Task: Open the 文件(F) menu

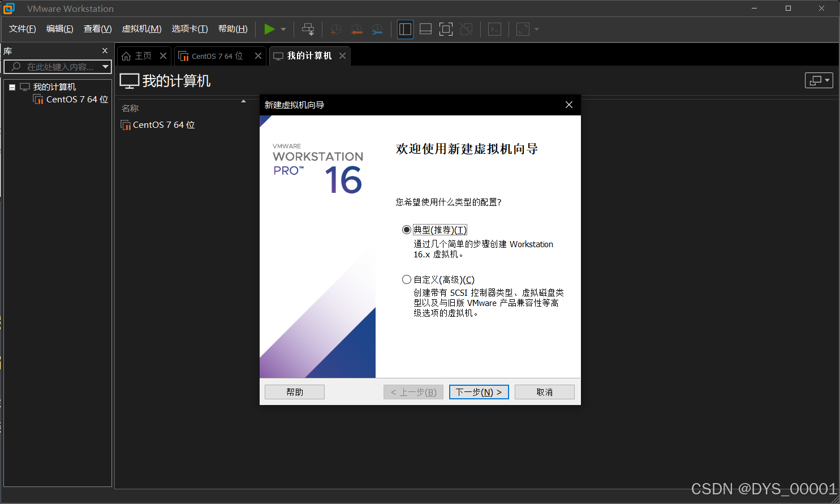Action: pos(23,29)
